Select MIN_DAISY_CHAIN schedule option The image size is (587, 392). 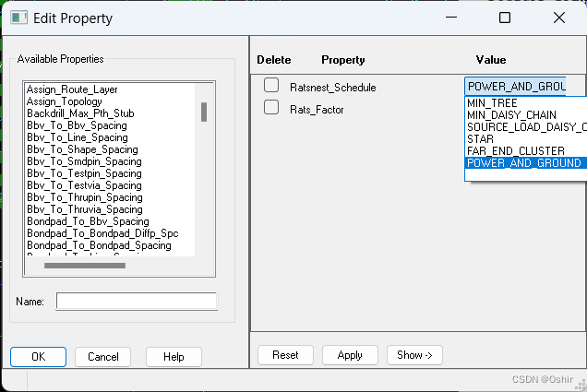click(510, 115)
